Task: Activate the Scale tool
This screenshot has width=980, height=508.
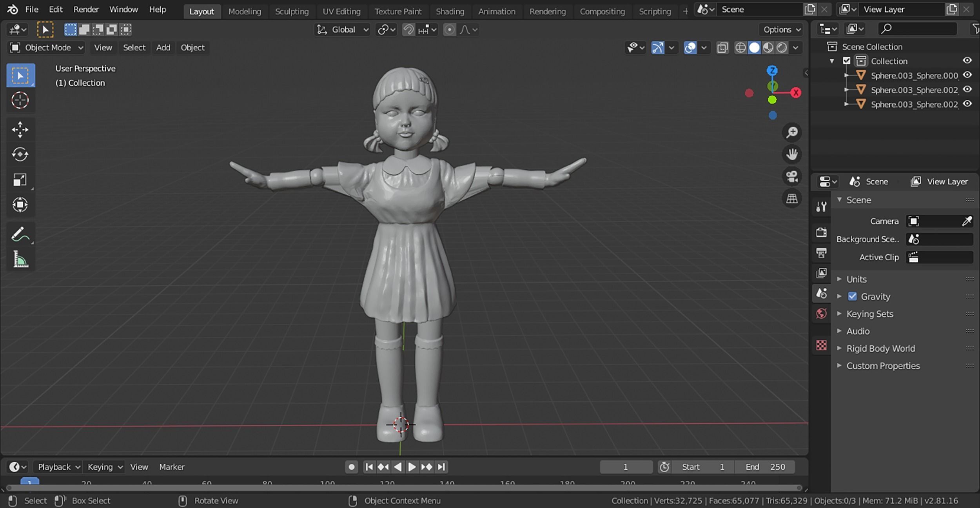Action: pyautogui.click(x=20, y=180)
